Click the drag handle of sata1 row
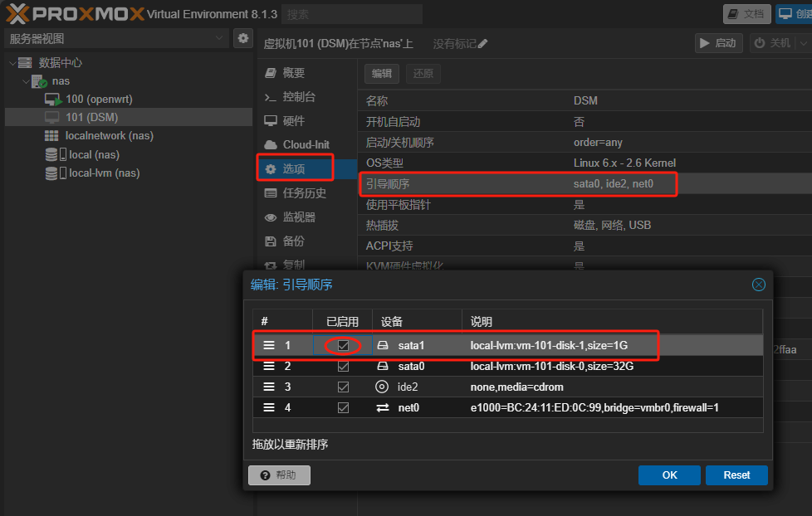The height and width of the screenshot is (516, 812). click(x=269, y=345)
